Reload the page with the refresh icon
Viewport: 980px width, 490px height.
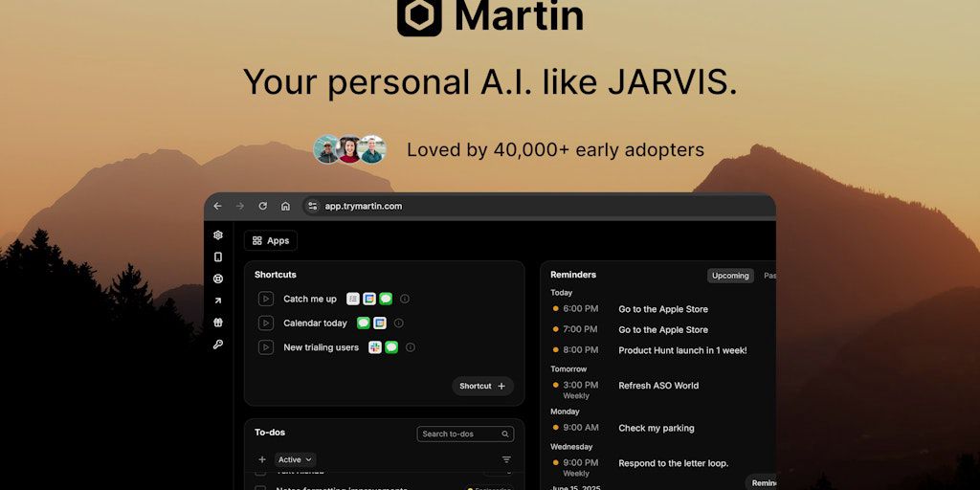262,207
